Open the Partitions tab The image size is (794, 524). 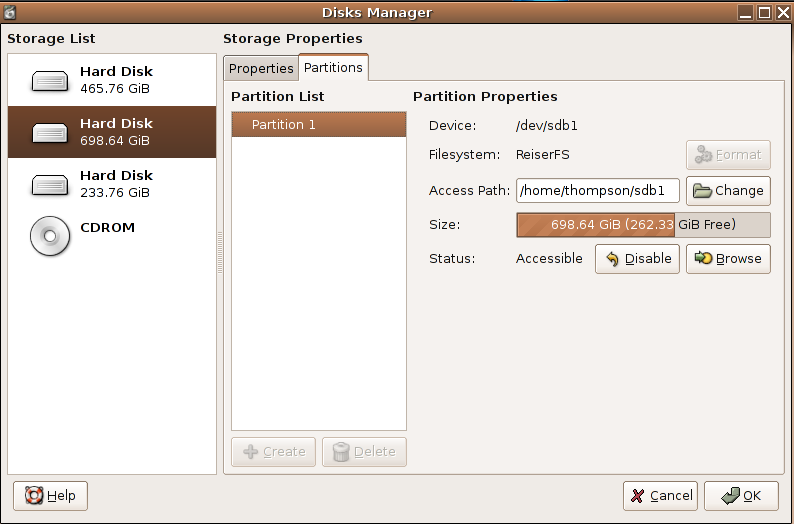[333, 68]
